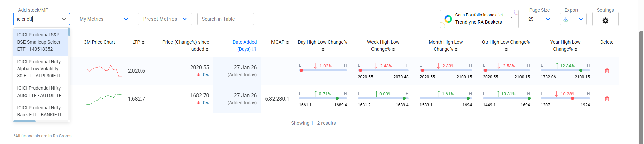Expand the Preset Metrics dropdown

[165, 19]
